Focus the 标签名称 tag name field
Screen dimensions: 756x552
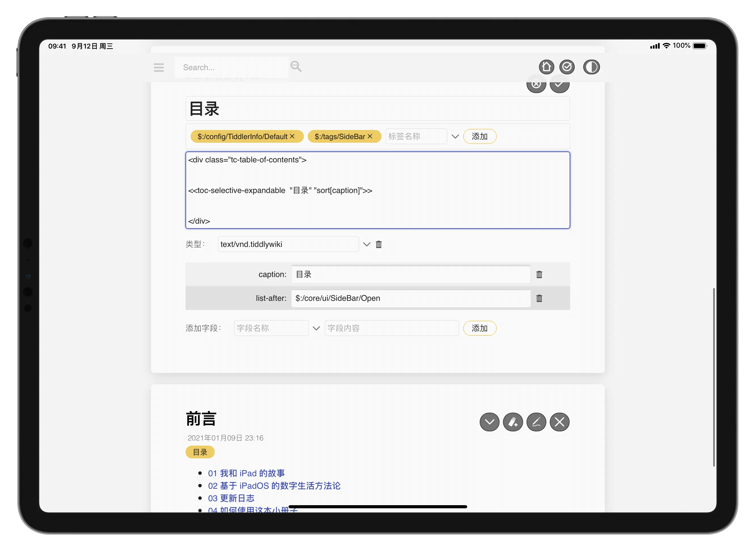pyautogui.click(x=416, y=136)
